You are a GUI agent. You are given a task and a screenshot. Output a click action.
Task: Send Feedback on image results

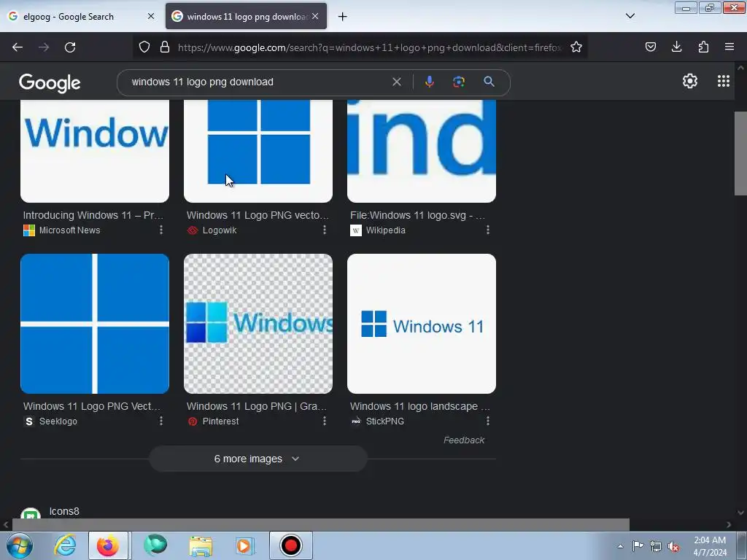click(x=464, y=440)
